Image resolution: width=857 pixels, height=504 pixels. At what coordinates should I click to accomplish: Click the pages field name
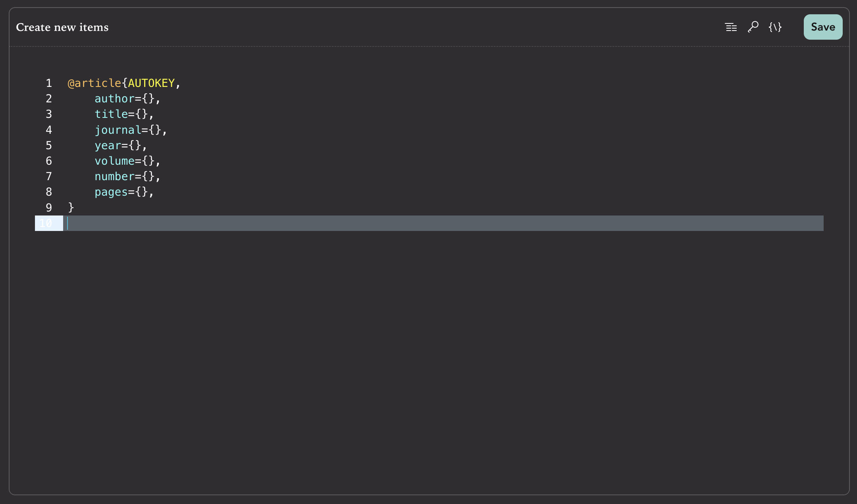pos(111,192)
